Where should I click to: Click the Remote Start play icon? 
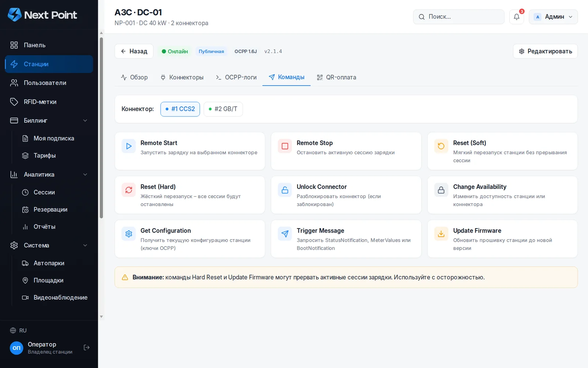pyautogui.click(x=129, y=146)
